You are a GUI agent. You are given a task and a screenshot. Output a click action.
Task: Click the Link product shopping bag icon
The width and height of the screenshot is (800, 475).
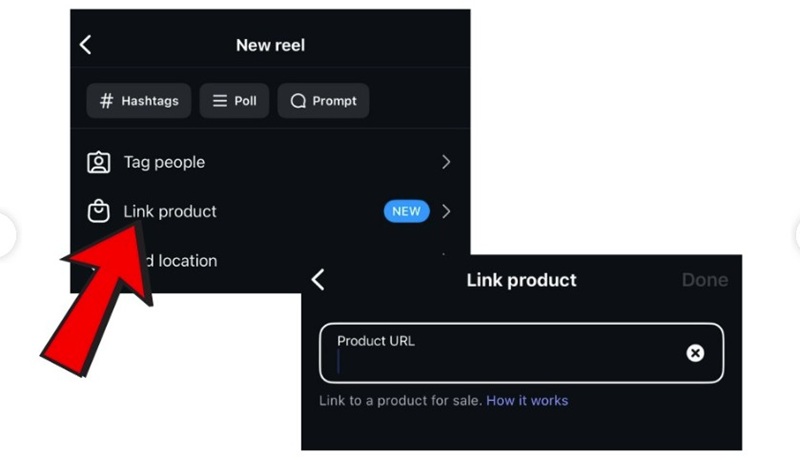[x=98, y=211]
